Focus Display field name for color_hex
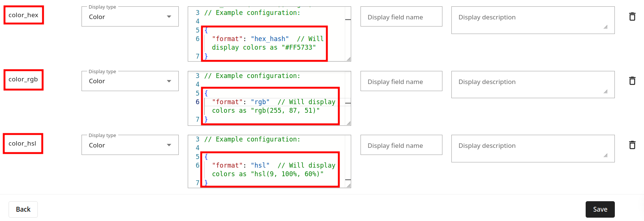The width and height of the screenshot is (644, 221). (401, 17)
